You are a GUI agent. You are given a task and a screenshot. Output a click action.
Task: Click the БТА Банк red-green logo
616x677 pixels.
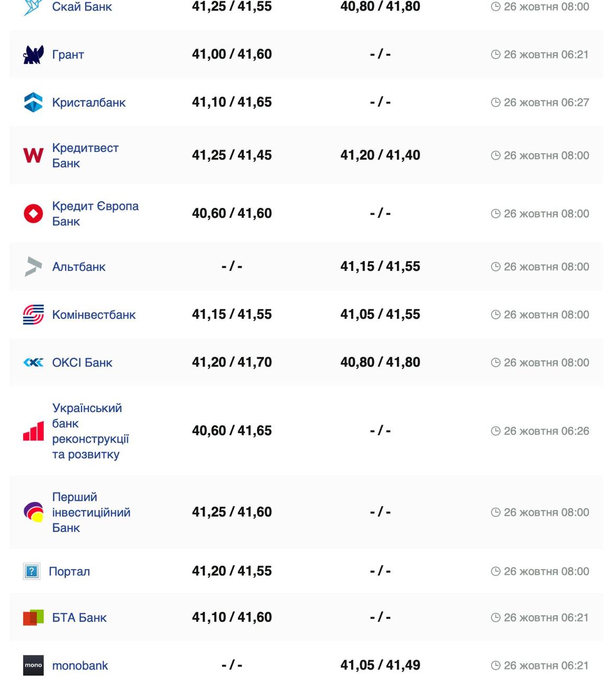pos(33,617)
